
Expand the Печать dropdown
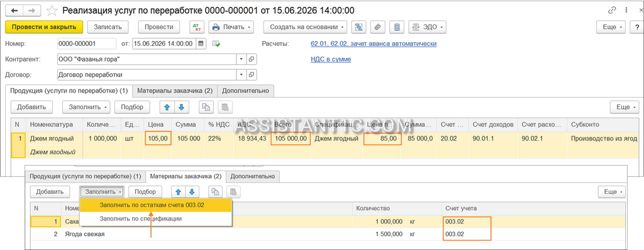(231, 27)
